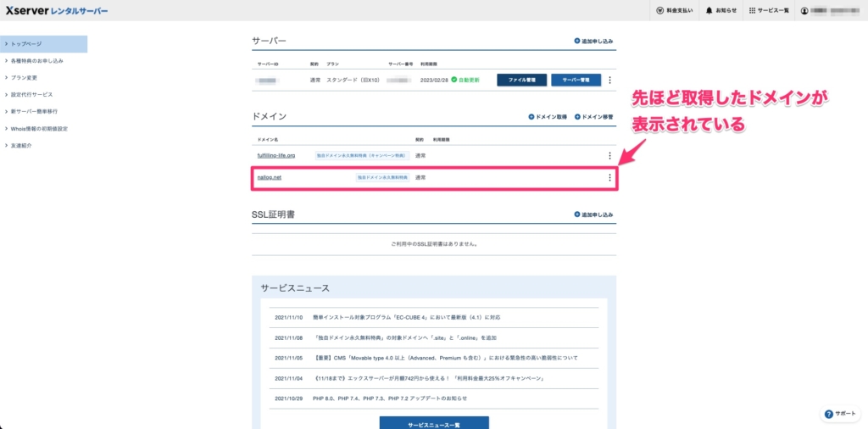Screen dimensions: 868x429
Task: Click 追加申し込み plus icon in サーバー section
Action: pos(577,41)
